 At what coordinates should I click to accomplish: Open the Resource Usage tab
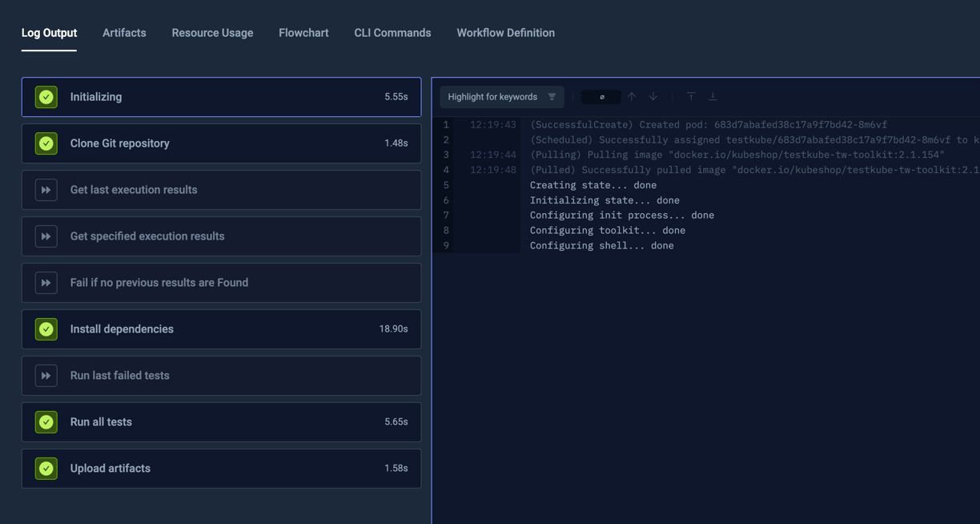click(212, 33)
